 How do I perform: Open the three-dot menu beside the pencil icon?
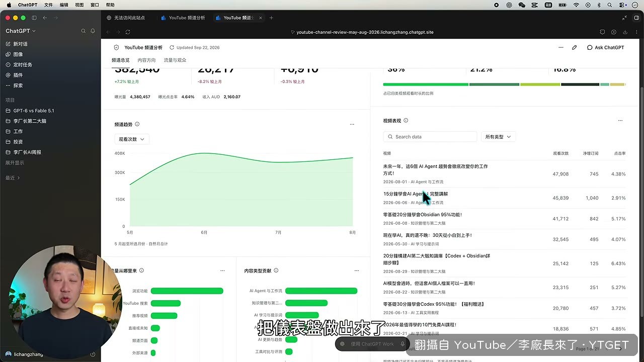(561, 48)
